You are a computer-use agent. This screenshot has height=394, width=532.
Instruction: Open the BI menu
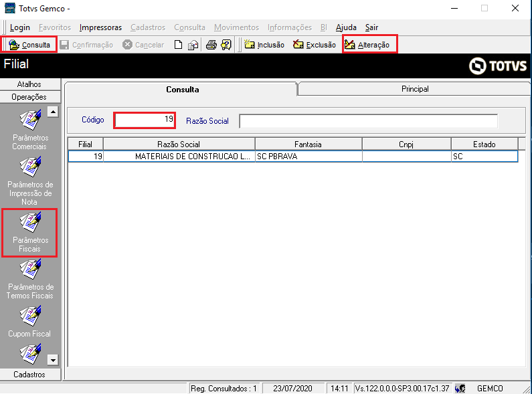(323, 27)
